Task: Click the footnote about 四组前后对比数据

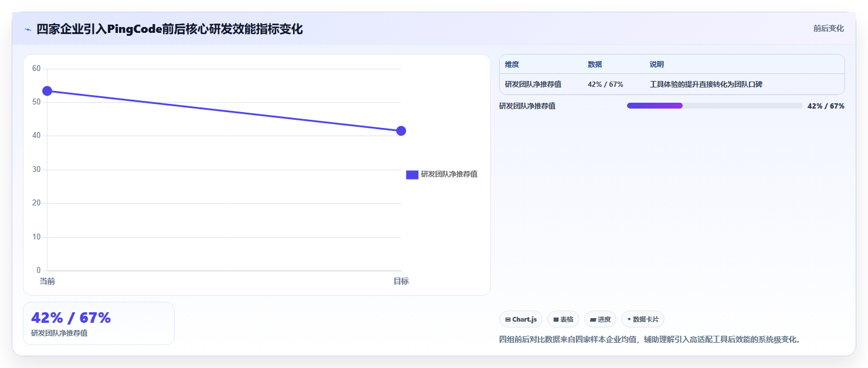Action: tap(650, 339)
